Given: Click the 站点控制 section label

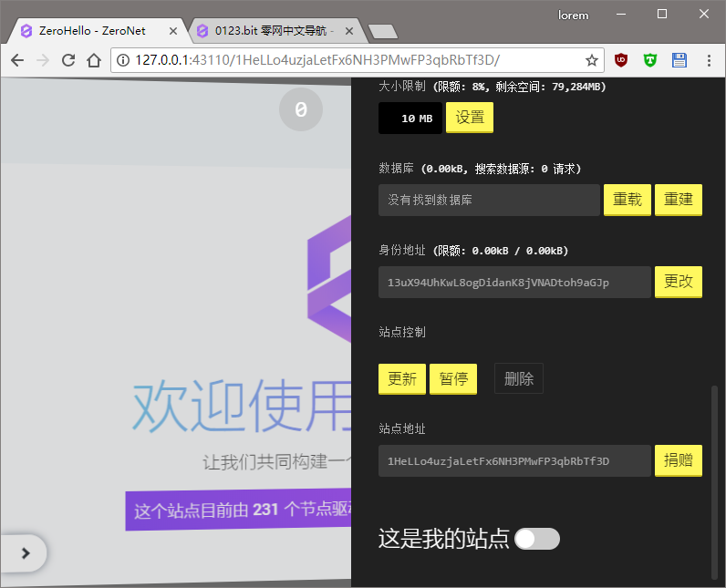Looking at the screenshot, I should (402, 332).
